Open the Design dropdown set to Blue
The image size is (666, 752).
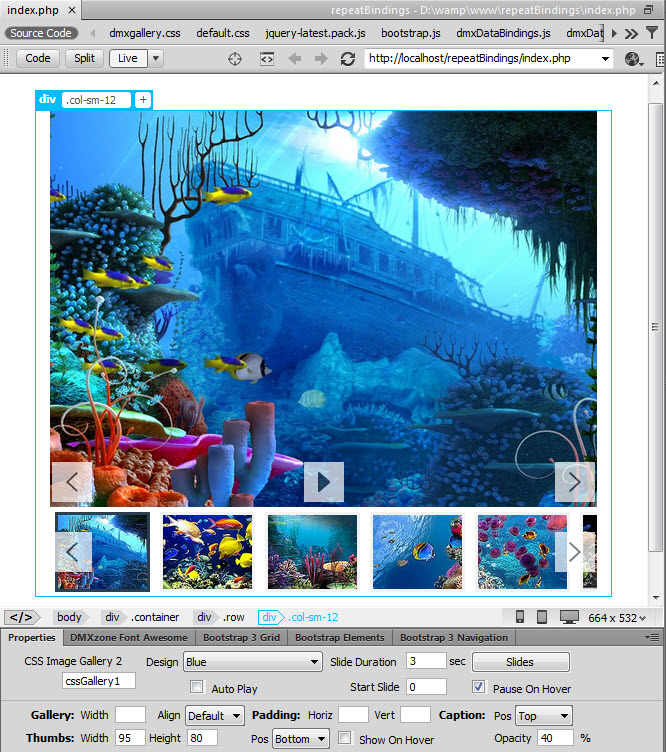(252, 662)
